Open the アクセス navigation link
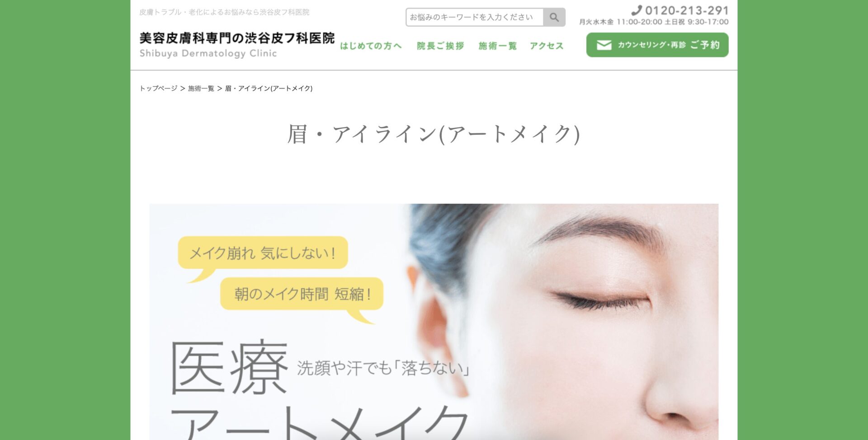The width and height of the screenshot is (868, 440). click(x=547, y=46)
